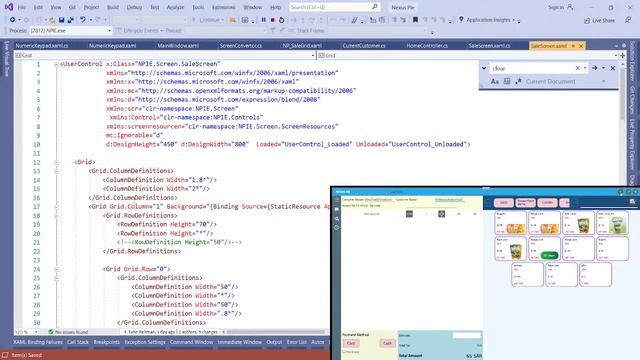Click the horizontal scrollbar of the code editor
The width and height of the screenshot is (640, 360).
coord(276,332)
